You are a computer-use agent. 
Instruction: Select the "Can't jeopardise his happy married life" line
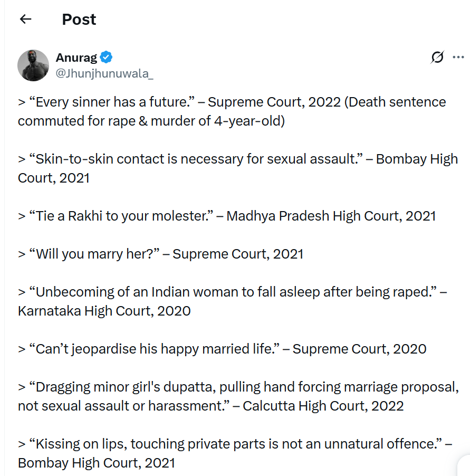(222, 349)
